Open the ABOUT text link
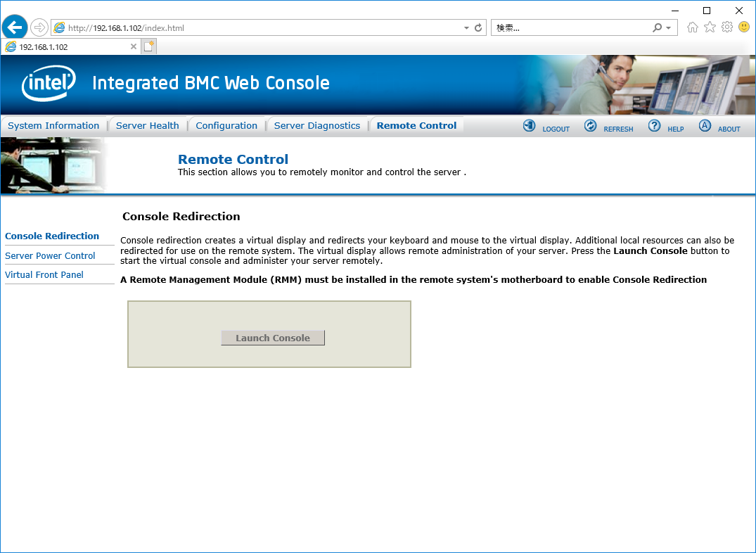 click(x=729, y=129)
